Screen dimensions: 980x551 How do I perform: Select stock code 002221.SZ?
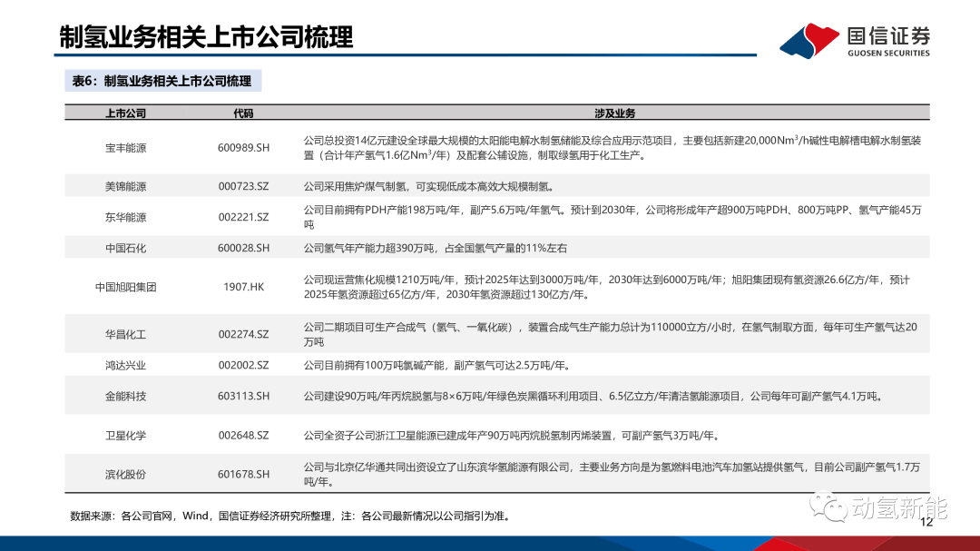tap(244, 218)
